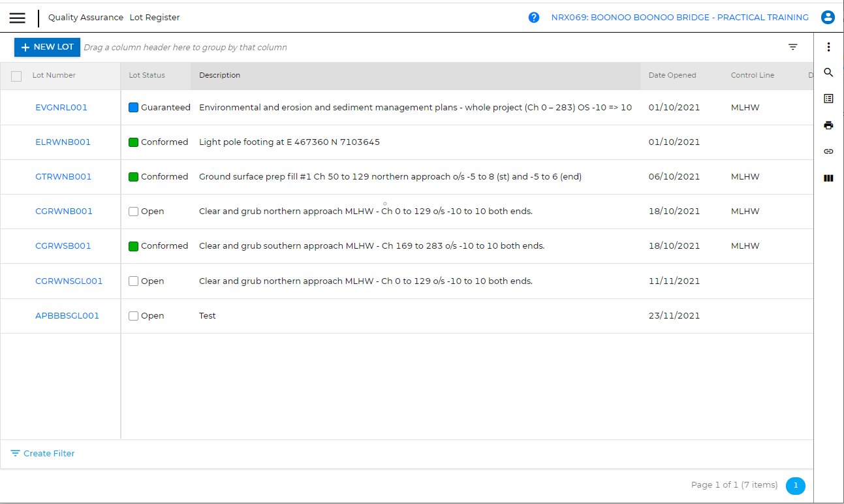The image size is (844, 504).
Task: Toggle the select-all checkbox in header
Action: pos(17,76)
